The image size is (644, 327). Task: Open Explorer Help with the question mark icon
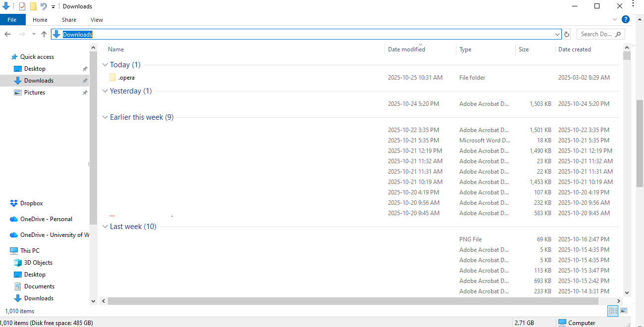coord(625,19)
